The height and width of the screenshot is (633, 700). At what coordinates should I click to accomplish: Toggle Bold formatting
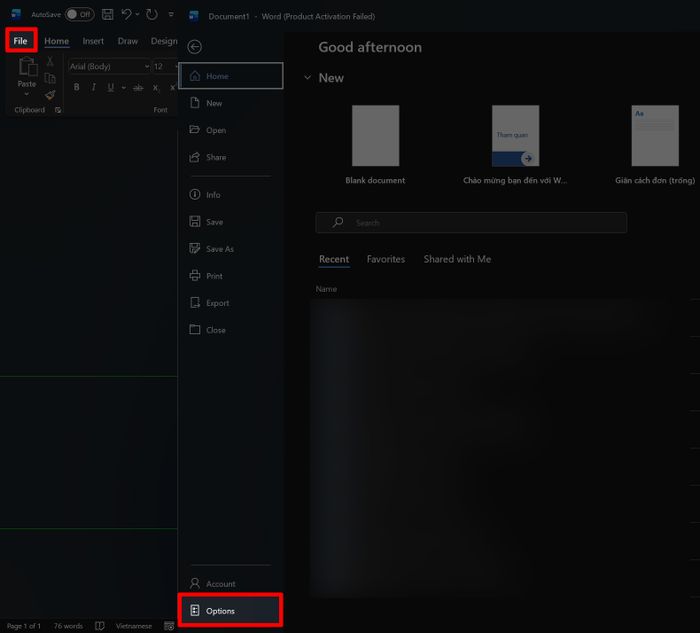pyautogui.click(x=76, y=87)
